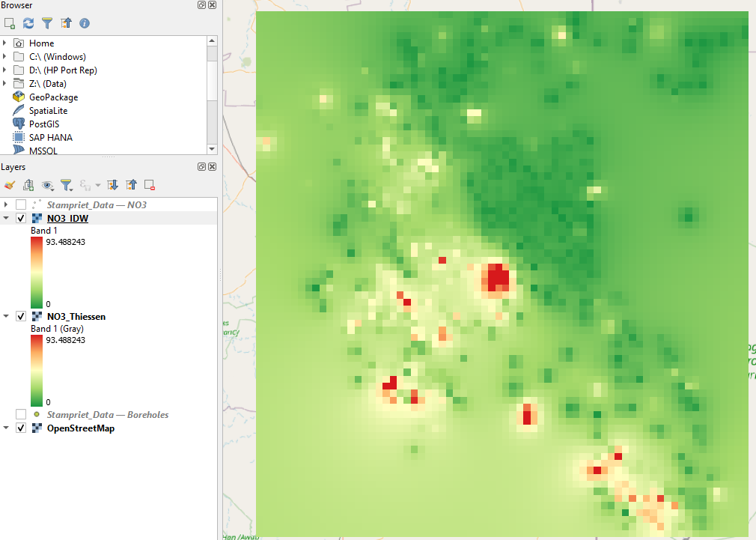
Task: Collapse the NO3_IDW layer legend
Action: (7, 217)
